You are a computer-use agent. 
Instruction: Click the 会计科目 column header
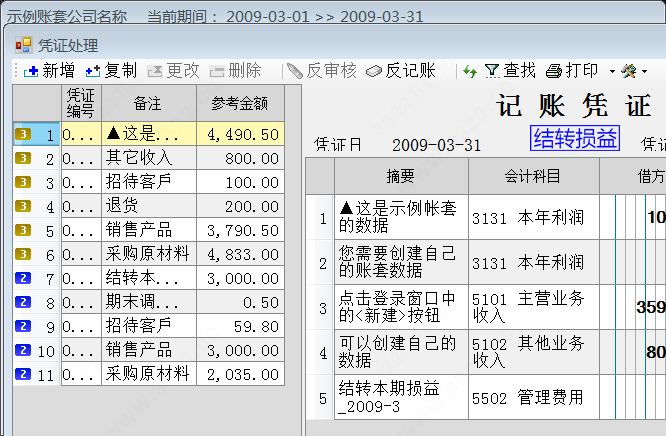[x=533, y=176]
